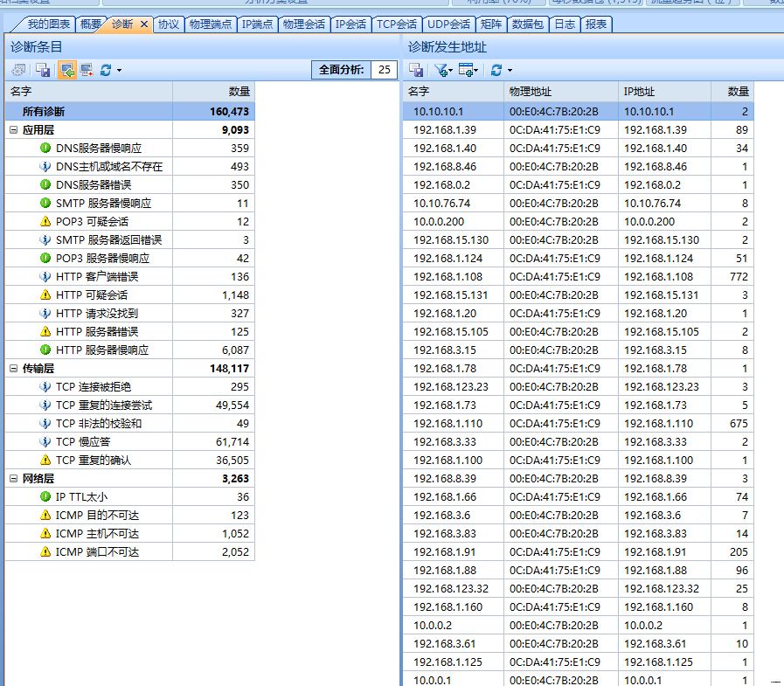Image resolution: width=784 pixels, height=686 pixels.
Task: Click the save/export icon in 诊断条目 toolbar
Action: pos(43,70)
